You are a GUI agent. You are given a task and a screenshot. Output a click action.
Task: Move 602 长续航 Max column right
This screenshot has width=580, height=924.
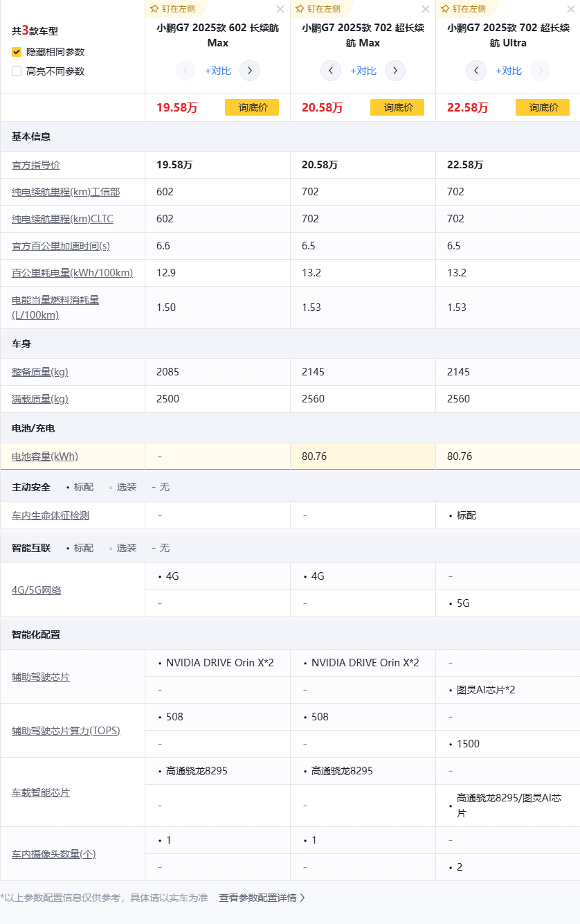[x=250, y=71]
